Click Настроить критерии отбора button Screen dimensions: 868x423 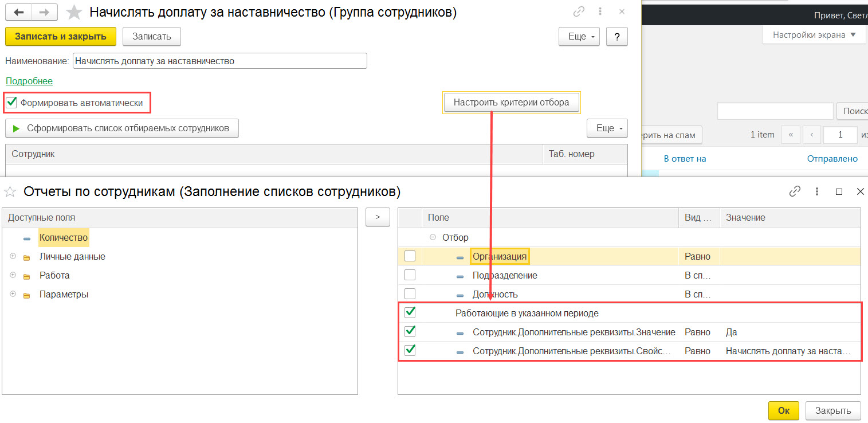point(511,103)
